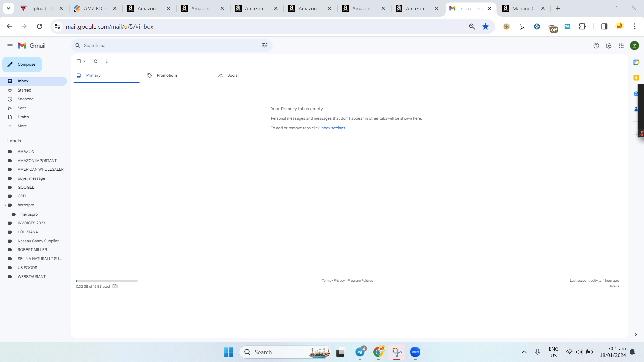
Task: Open Chrome three-dot menu
Action: pos(635,26)
